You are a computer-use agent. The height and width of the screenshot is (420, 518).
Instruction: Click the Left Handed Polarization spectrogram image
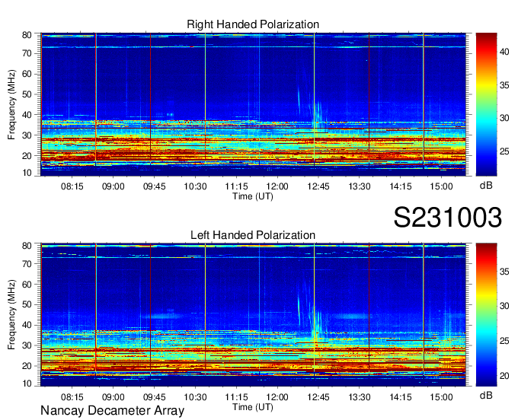click(x=253, y=315)
